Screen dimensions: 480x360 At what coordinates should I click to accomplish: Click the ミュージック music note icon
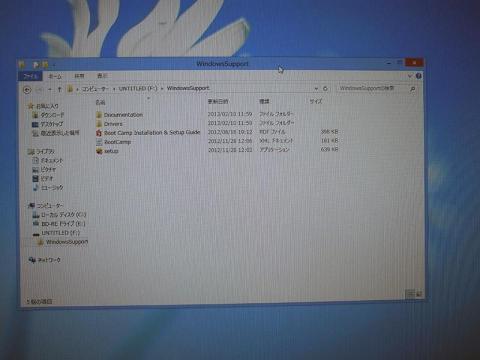click(x=36, y=188)
